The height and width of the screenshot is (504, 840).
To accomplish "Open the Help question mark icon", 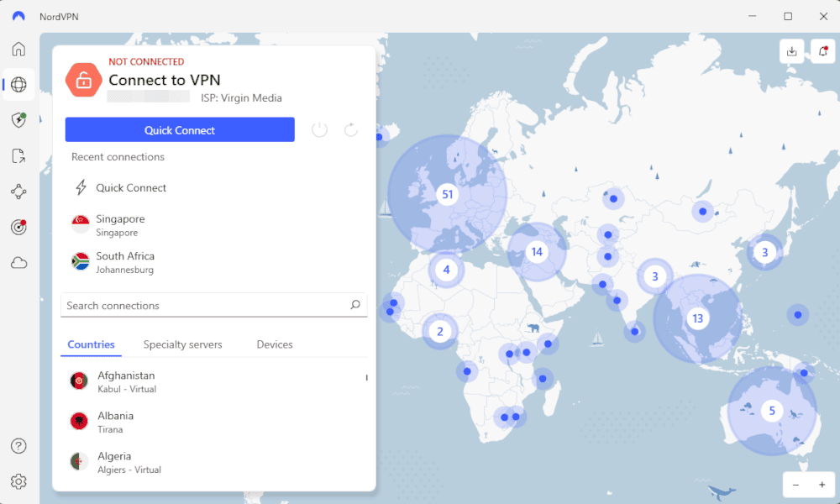I will point(18,445).
